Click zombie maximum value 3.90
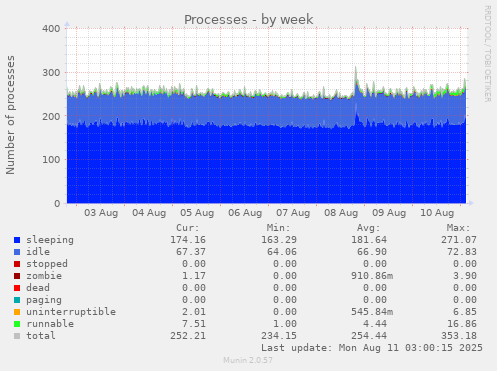The height and width of the screenshot is (371, 497). pos(465,276)
